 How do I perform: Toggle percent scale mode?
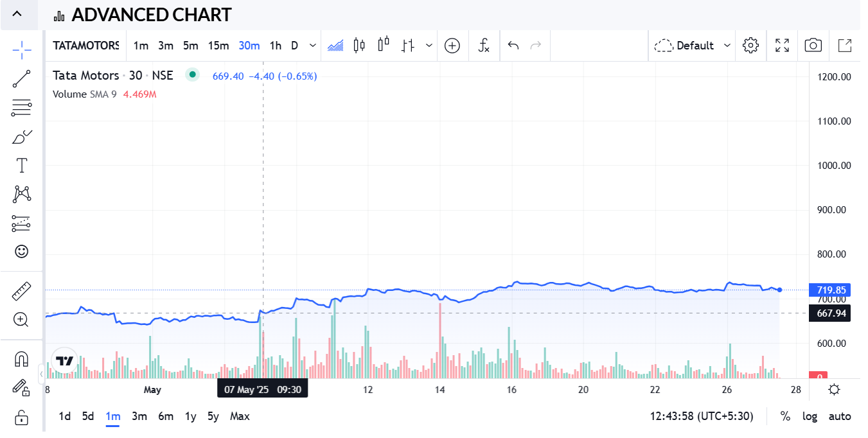click(785, 416)
